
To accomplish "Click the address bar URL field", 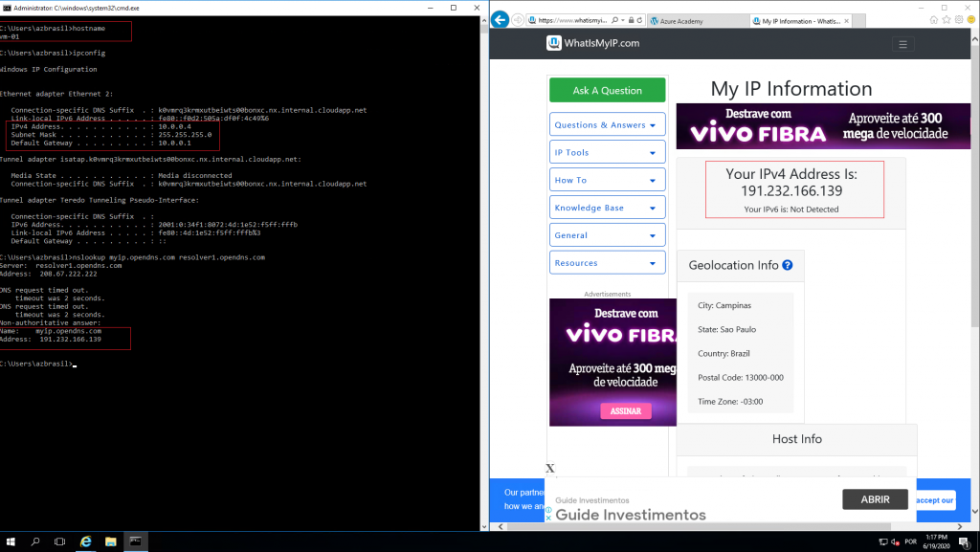I will coord(572,19).
